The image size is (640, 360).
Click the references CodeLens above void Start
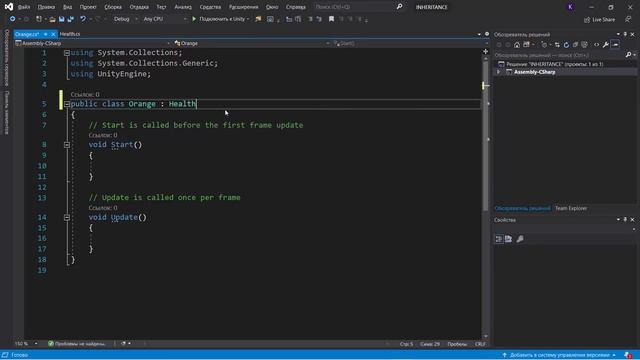coord(103,135)
